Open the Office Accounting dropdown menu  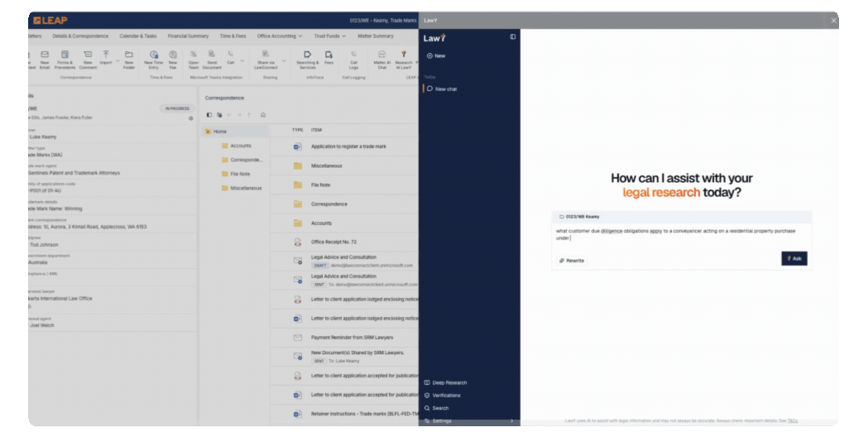pos(280,36)
